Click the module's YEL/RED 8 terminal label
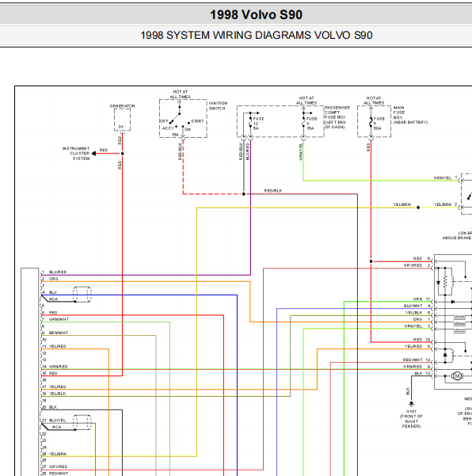Viewport: 472px width, 476px height. coord(417,346)
